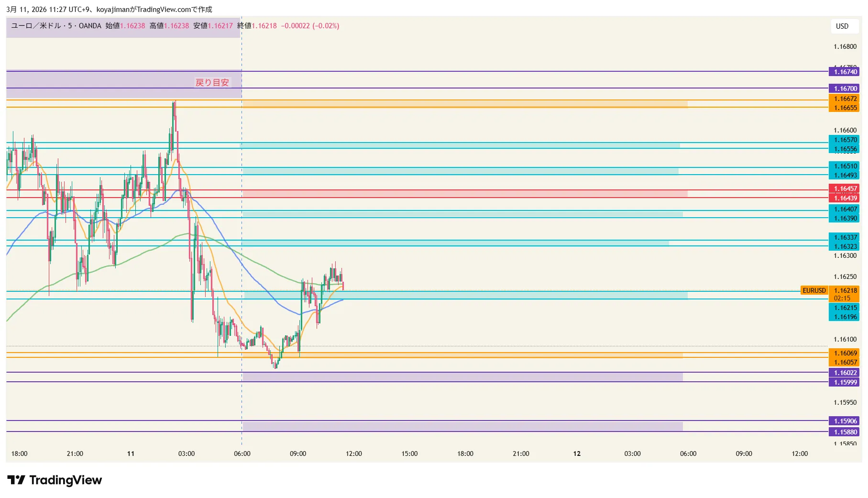868x498 pixels.
Task: Select the red 1.16439 price label
Action: pyautogui.click(x=844, y=198)
